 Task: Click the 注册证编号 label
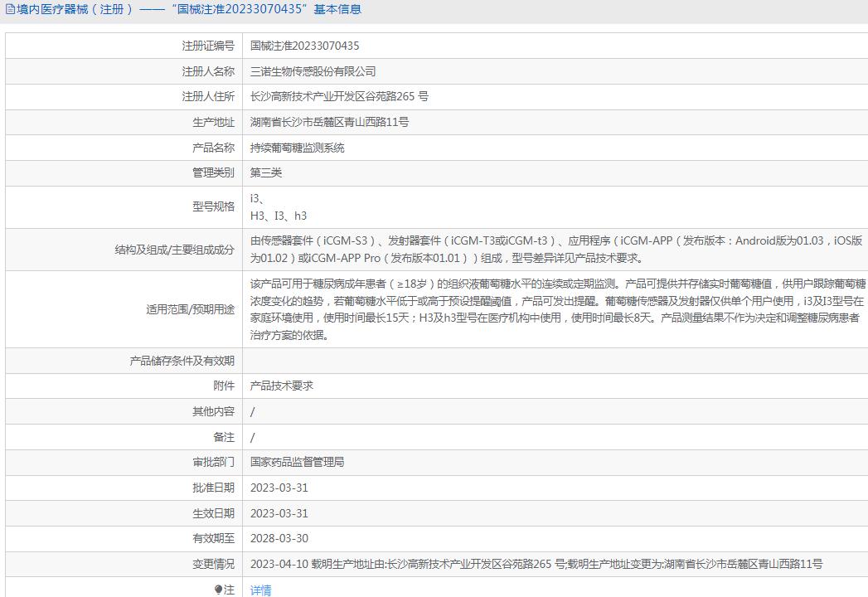(208, 46)
